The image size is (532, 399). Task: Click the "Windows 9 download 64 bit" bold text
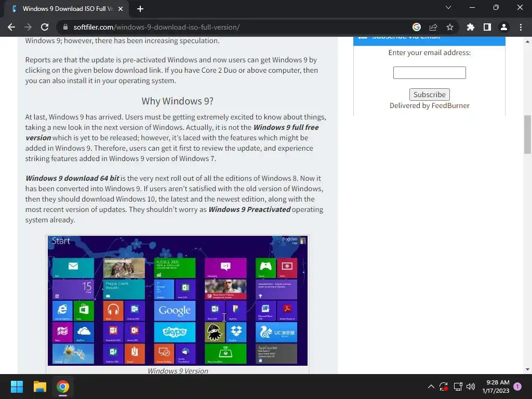click(72, 178)
